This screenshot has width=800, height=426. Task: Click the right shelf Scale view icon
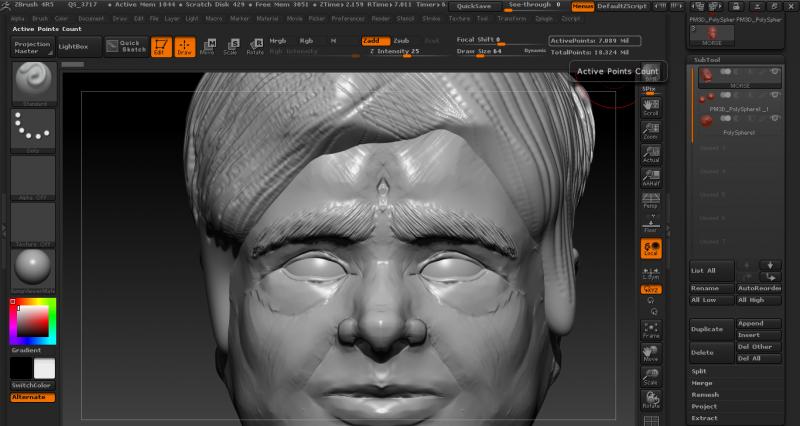(x=651, y=377)
